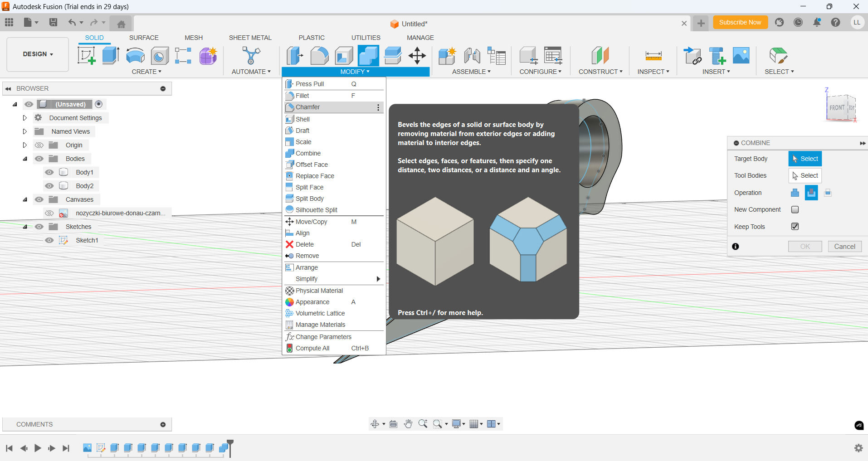Click the timeline end marker

click(230, 448)
